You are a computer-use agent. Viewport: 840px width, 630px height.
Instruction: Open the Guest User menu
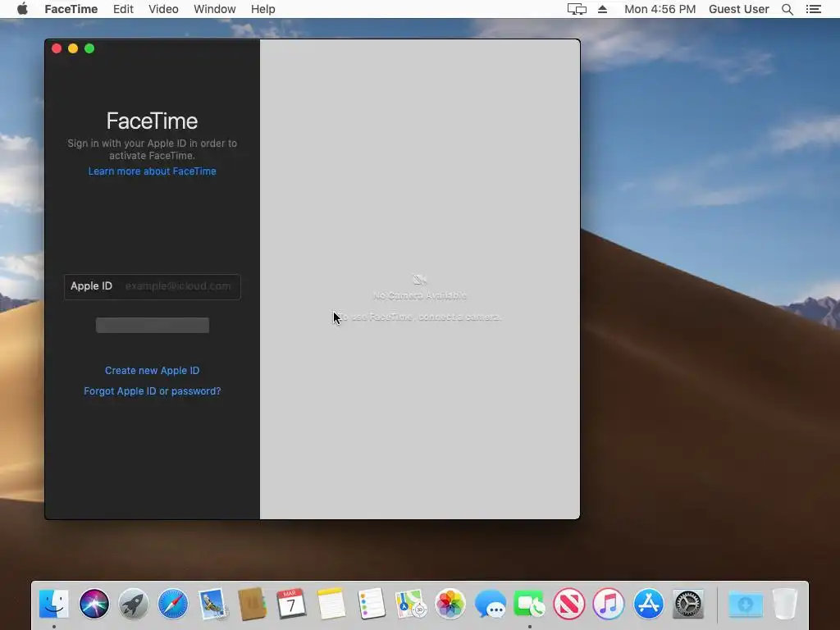tap(739, 9)
